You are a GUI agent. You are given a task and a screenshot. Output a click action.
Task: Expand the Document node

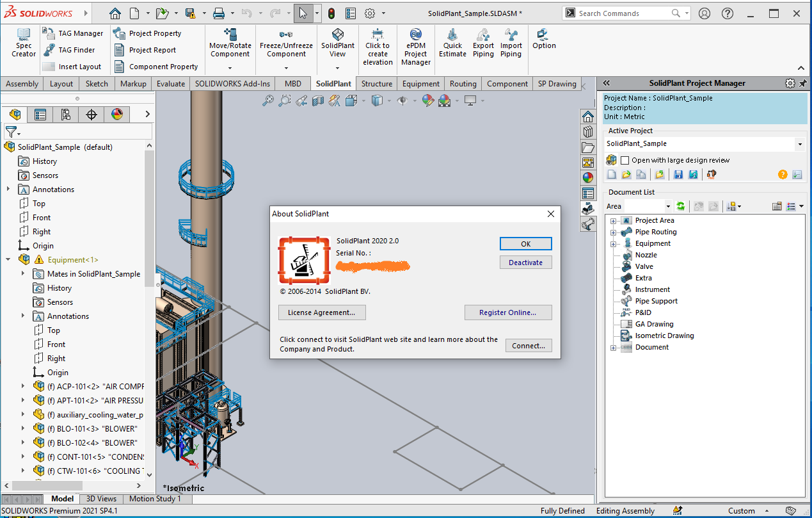(613, 348)
